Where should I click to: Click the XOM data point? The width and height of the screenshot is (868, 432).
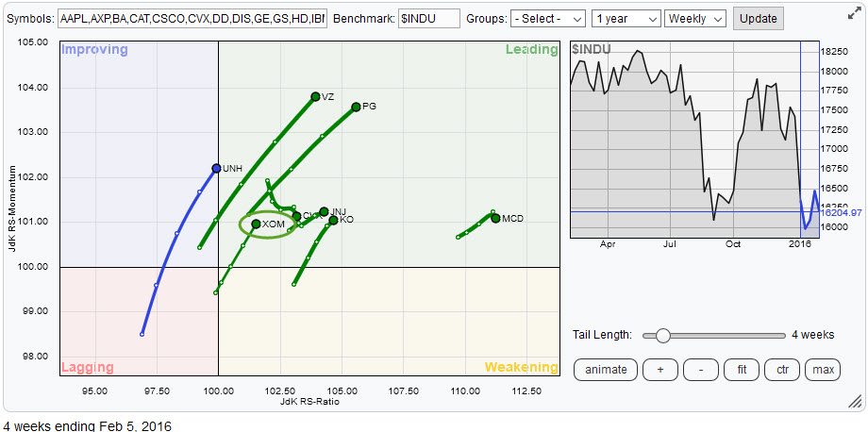(x=256, y=224)
